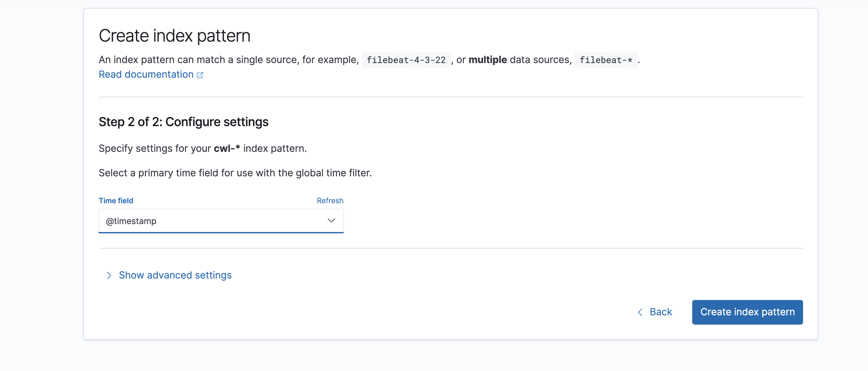Click the filebeat-* code example
Image resolution: width=868 pixels, height=371 pixels.
(x=606, y=60)
